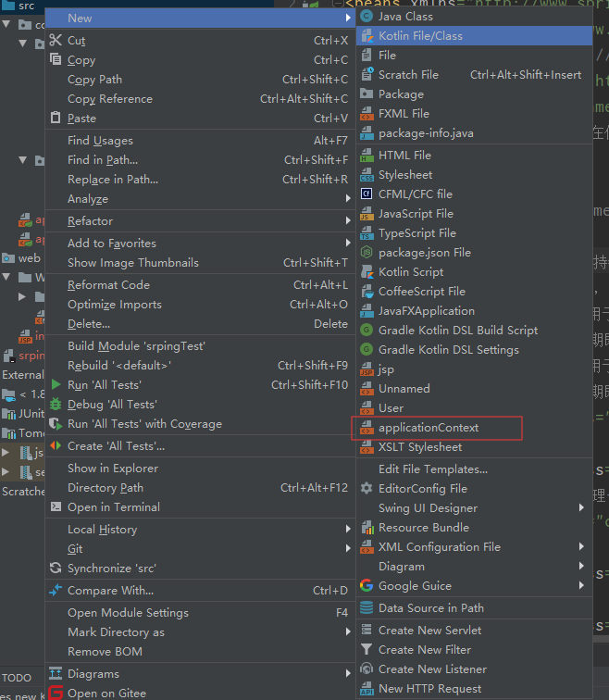Select Copy Path menu entry
This screenshot has width=609, height=700.
click(x=200, y=80)
